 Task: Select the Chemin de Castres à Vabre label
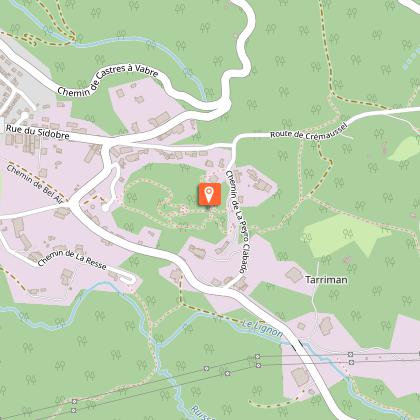pyautogui.click(x=107, y=80)
